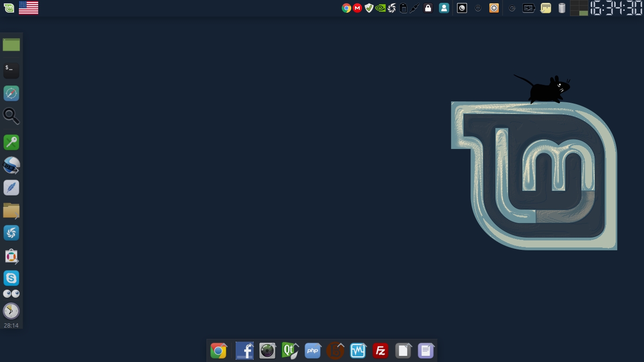
Task: Launch the blue Shutter screenshot launcher
Action: point(11,233)
